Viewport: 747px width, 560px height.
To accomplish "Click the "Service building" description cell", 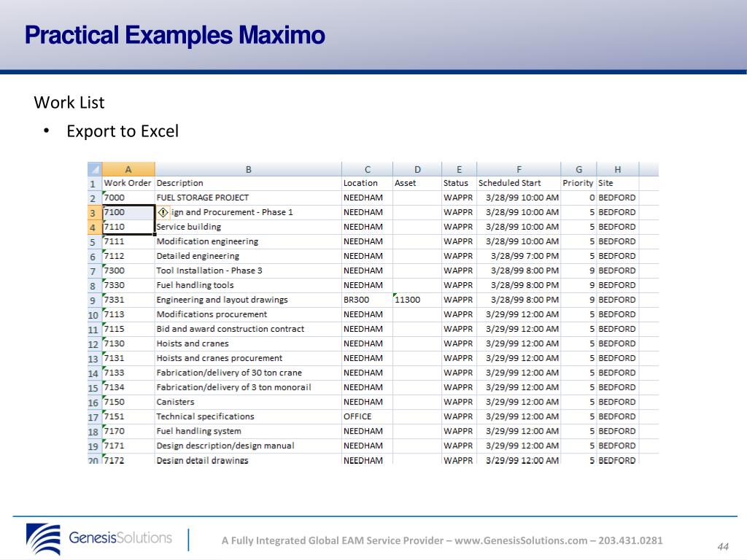I will click(x=248, y=227).
